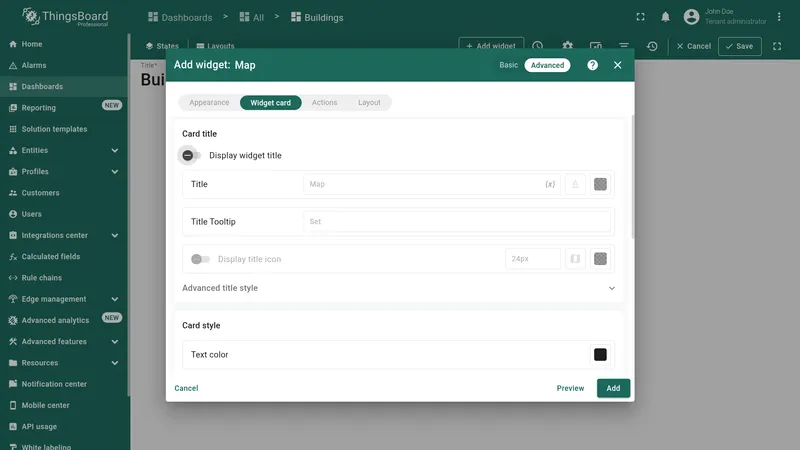Open Rule chains page
Screen dimensions: 800x450
pyautogui.click(x=41, y=278)
